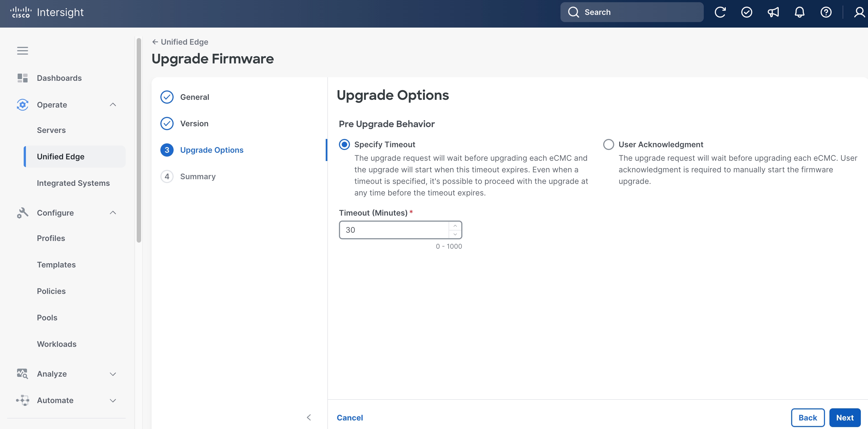
Task: Select Upgrade Options wizard step label
Action: (212, 150)
